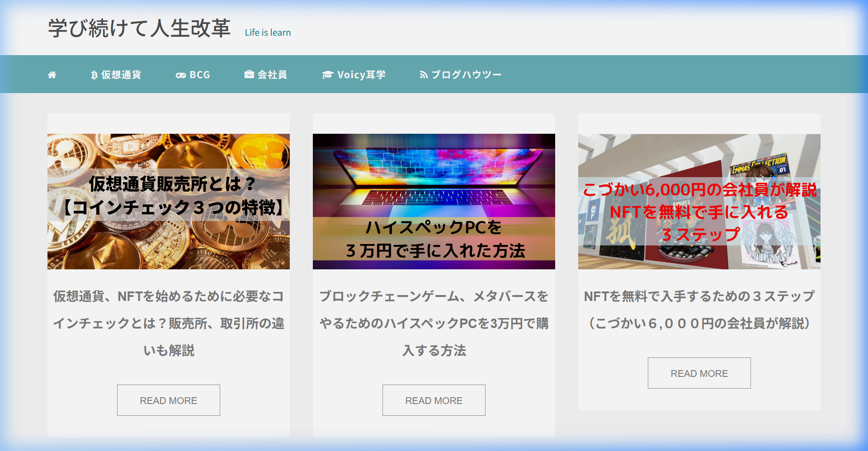Click the home icon in the navigation bar
Screen dimensions: 868x451
click(x=52, y=75)
